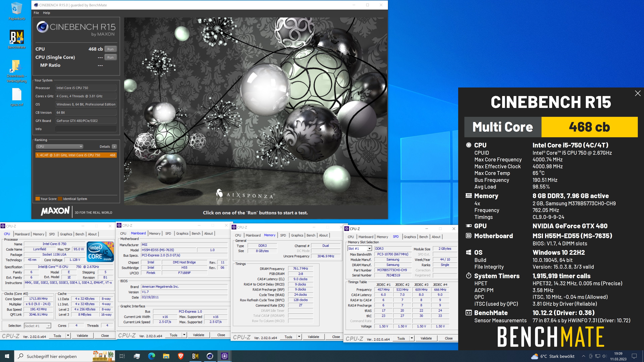The width and height of the screenshot is (644, 362).
Task: Open Memory tab in the SPD CPU-Z window
Action: coord(382,237)
